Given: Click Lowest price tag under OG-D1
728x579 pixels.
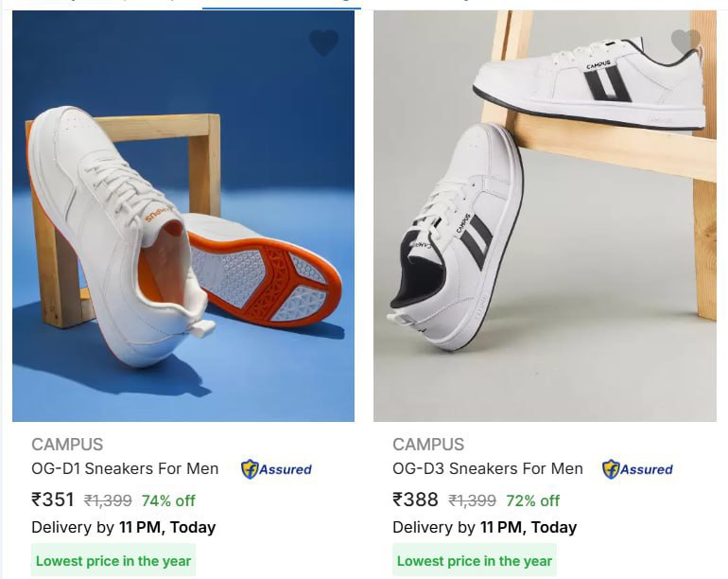Looking at the screenshot, I should (113, 560).
